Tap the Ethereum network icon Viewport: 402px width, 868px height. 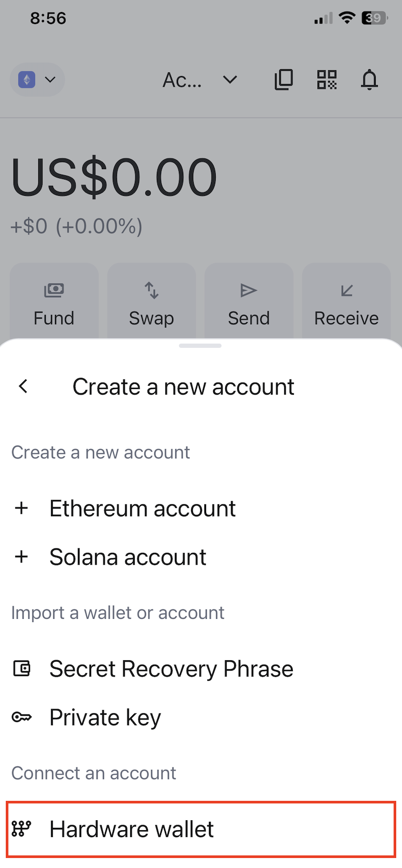point(27,80)
